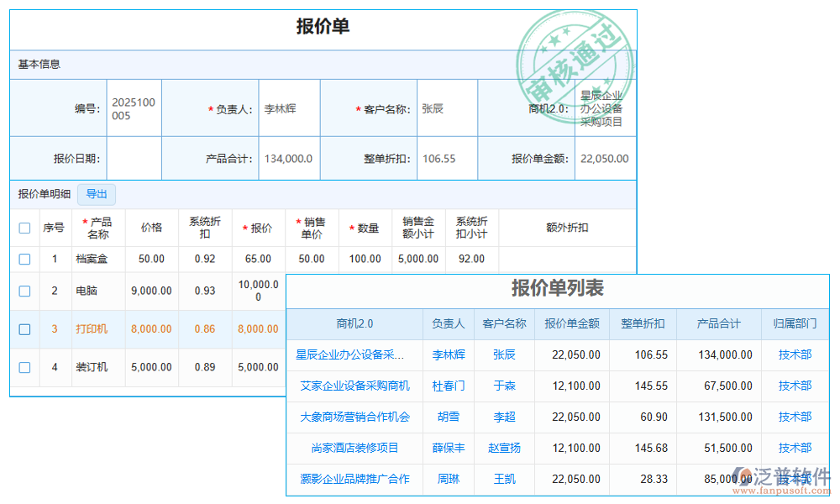Open customer 赵宣扬 link
Viewport: 840px width, 504px height.
point(503,448)
